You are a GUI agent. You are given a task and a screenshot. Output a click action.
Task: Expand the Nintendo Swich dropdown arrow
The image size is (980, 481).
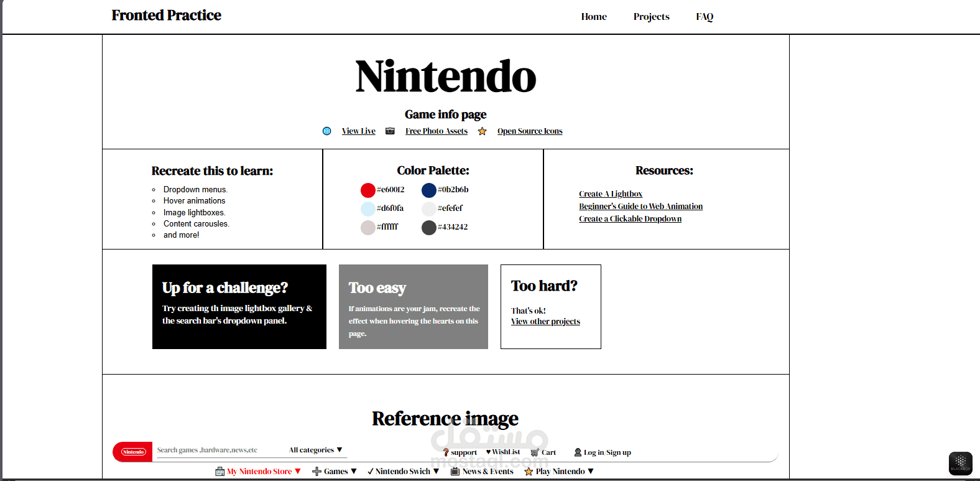436,471
